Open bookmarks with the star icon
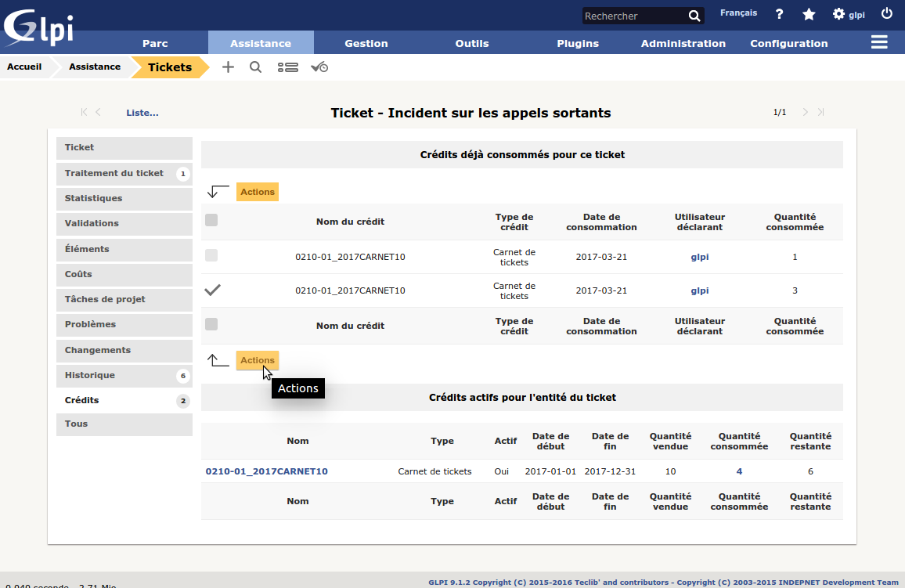 (809, 14)
